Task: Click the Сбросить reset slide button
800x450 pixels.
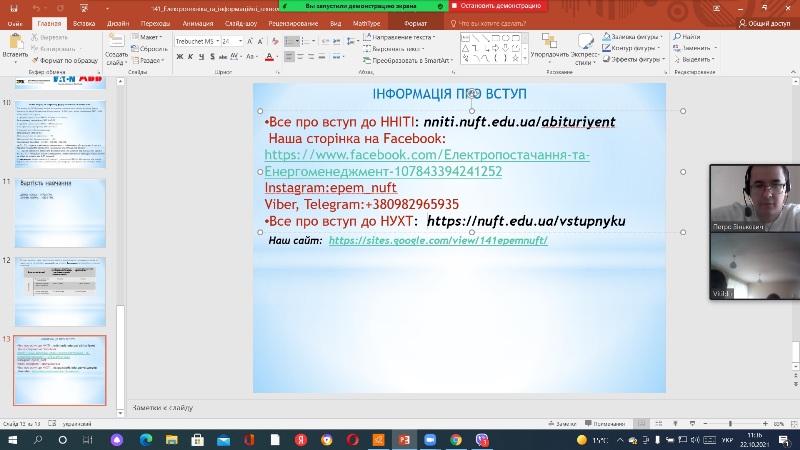Action: 149,49
